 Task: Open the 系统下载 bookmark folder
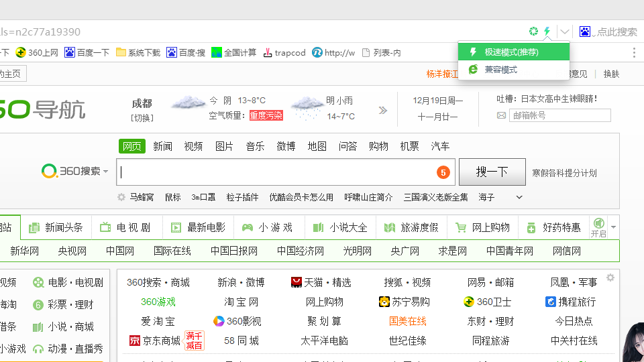(x=138, y=52)
